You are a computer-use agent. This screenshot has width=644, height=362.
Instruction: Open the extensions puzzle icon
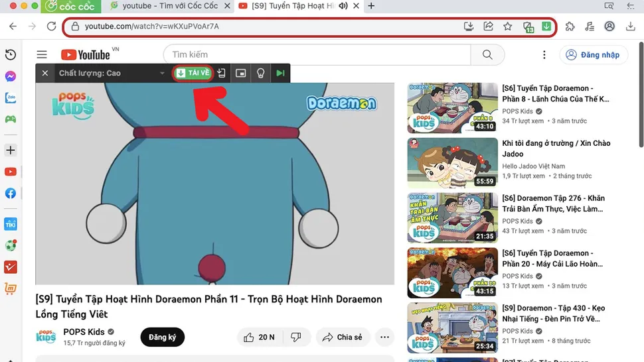pyautogui.click(x=570, y=27)
